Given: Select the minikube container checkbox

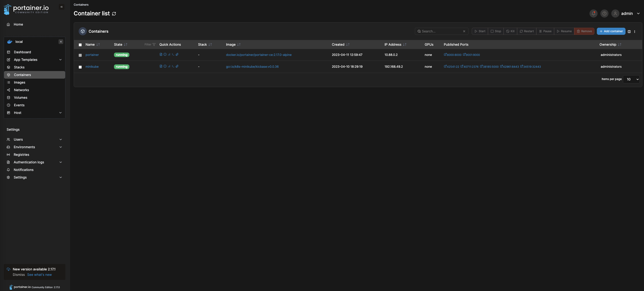Looking at the screenshot, I should (80, 67).
